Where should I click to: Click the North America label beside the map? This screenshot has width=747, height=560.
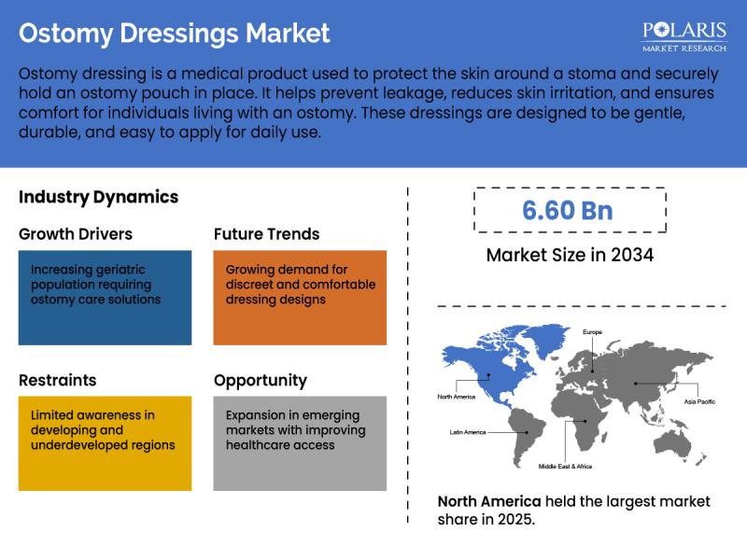point(456,397)
